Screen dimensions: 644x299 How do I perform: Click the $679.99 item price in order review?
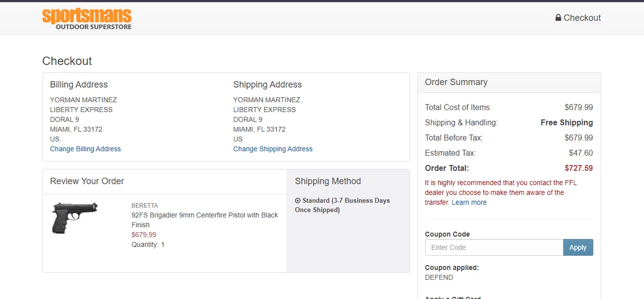[144, 235]
